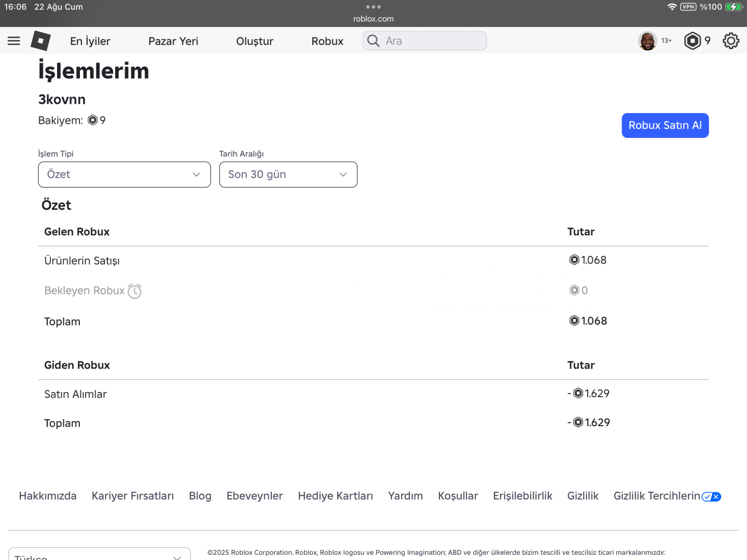Toggle the privacy choices icon
The height and width of the screenshot is (560, 747).
tap(711, 497)
